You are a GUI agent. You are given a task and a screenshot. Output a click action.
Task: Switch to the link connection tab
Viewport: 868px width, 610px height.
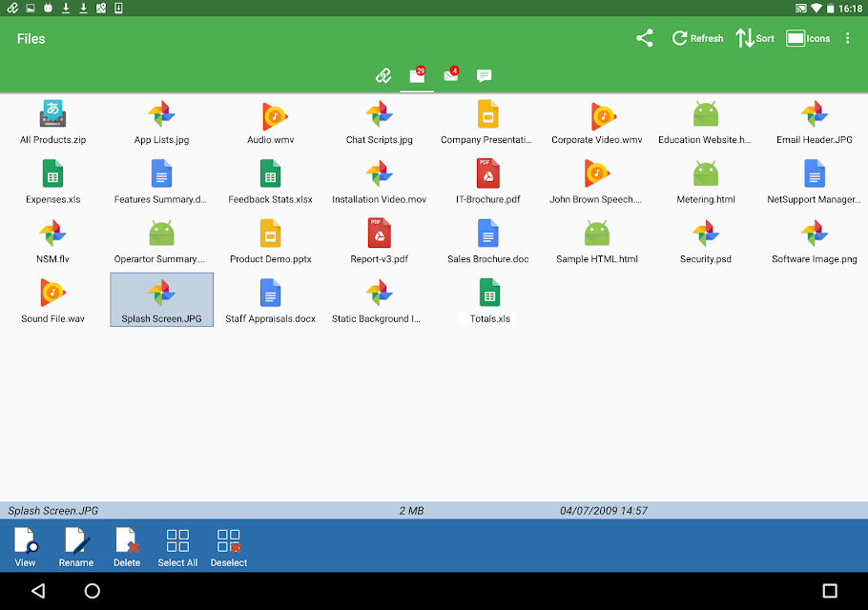click(383, 75)
